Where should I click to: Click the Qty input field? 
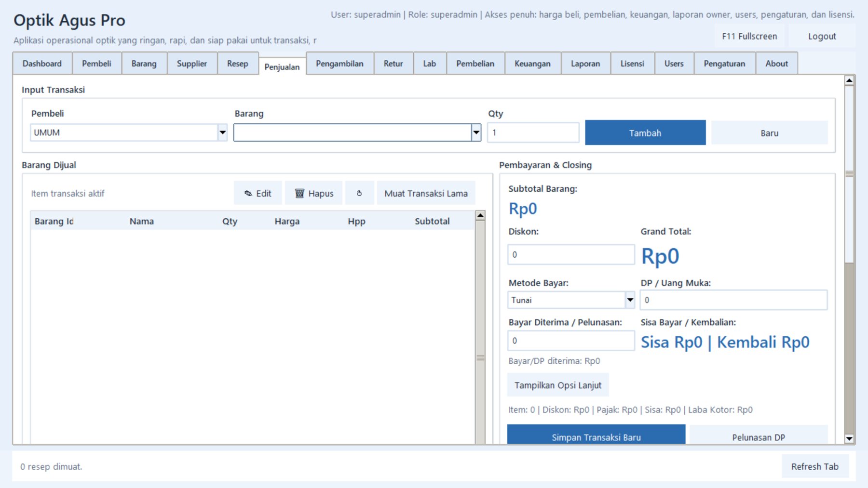[x=533, y=132]
